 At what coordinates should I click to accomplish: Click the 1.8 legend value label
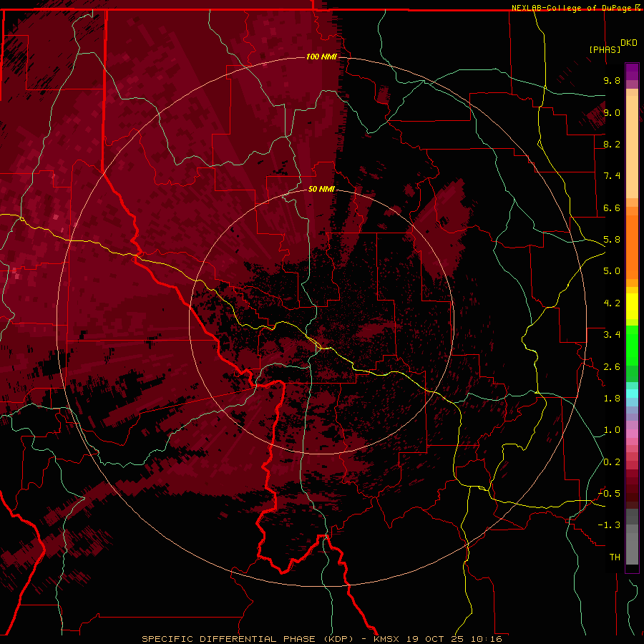point(612,399)
